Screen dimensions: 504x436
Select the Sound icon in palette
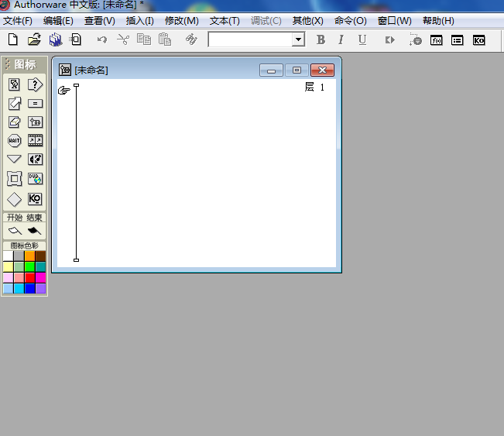[x=35, y=160]
